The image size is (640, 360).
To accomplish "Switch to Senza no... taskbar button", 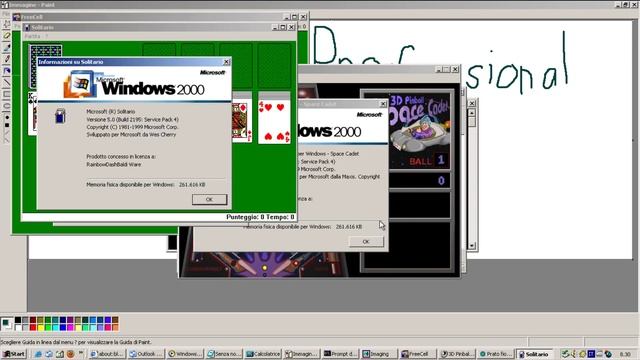I will click(224, 354).
